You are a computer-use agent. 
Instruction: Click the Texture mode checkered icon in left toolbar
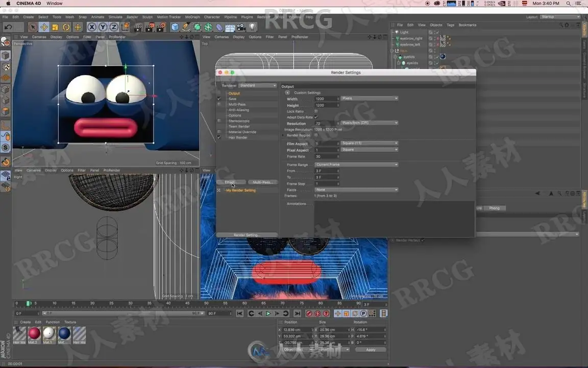pyautogui.click(x=6, y=67)
